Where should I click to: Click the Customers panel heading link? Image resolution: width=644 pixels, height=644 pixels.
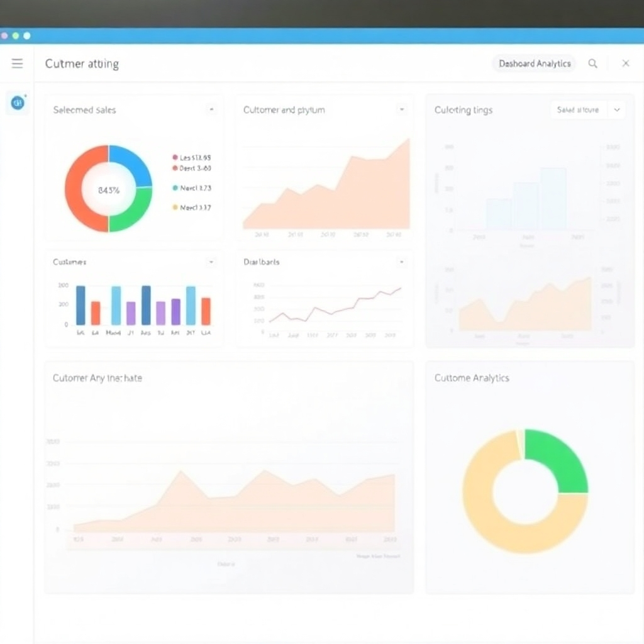(69, 262)
